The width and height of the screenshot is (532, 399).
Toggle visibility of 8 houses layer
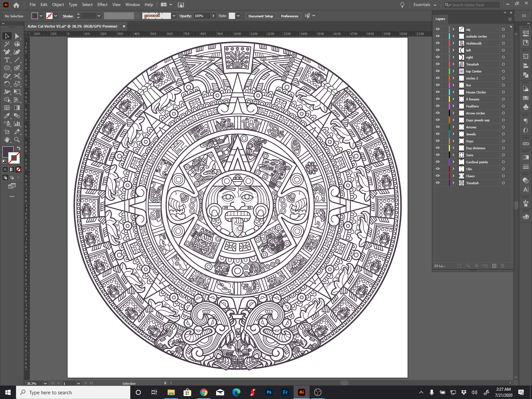click(x=438, y=99)
